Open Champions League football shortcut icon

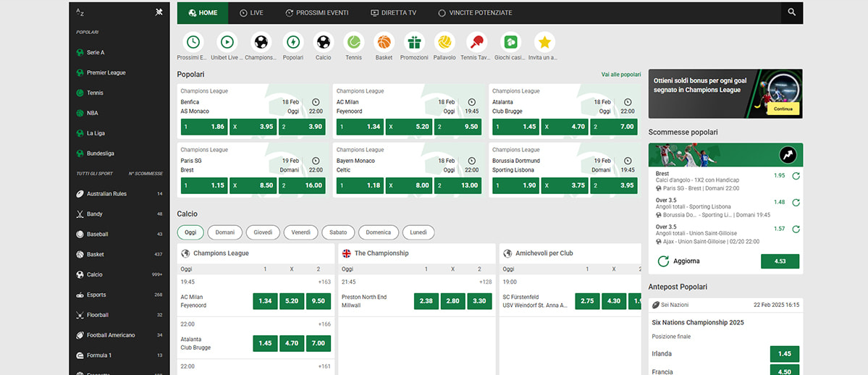261,42
